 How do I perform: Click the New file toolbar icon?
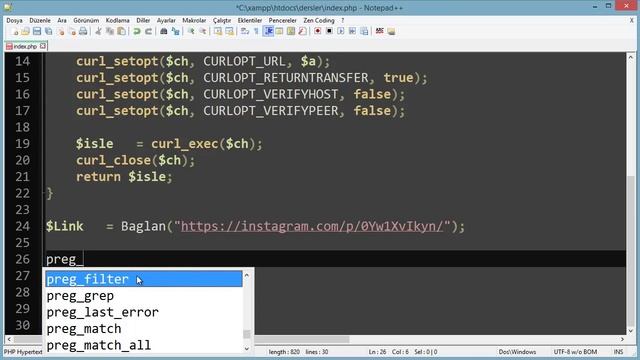15,31
